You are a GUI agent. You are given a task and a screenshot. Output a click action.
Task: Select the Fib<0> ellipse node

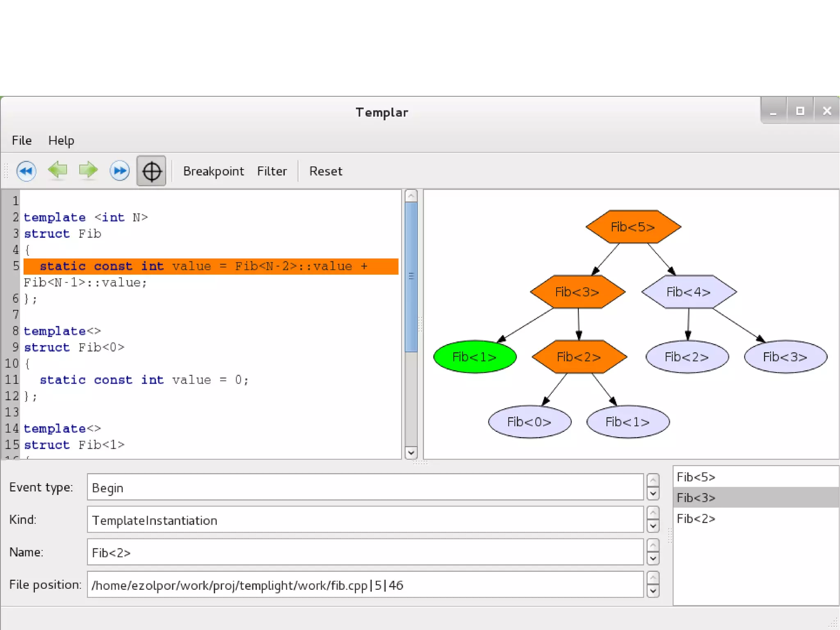pyautogui.click(x=529, y=422)
